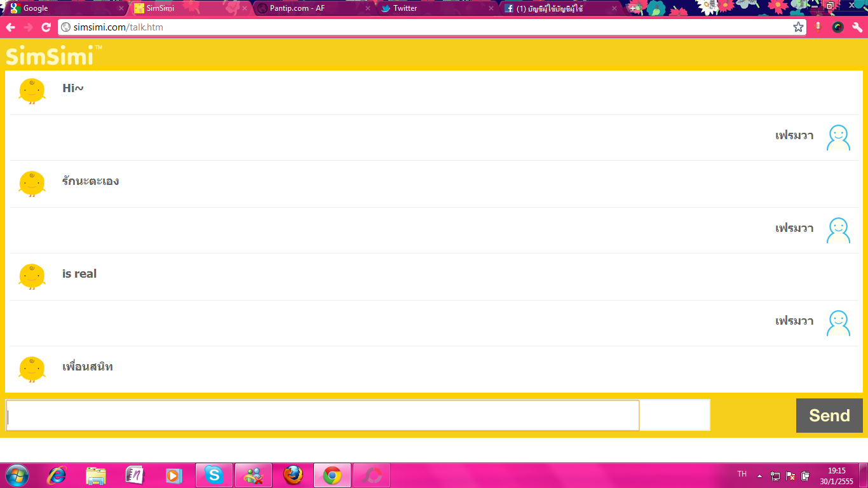Image resolution: width=868 pixels, height=488 pixels.
Task: Click the Show desktop strip
Action: [864, 475]
